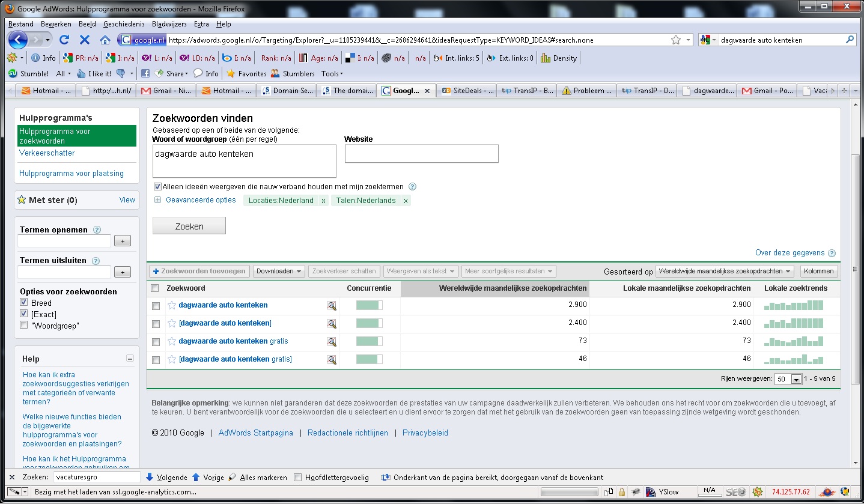Open help icon beside Over deze gegevens

click(832, 254)
